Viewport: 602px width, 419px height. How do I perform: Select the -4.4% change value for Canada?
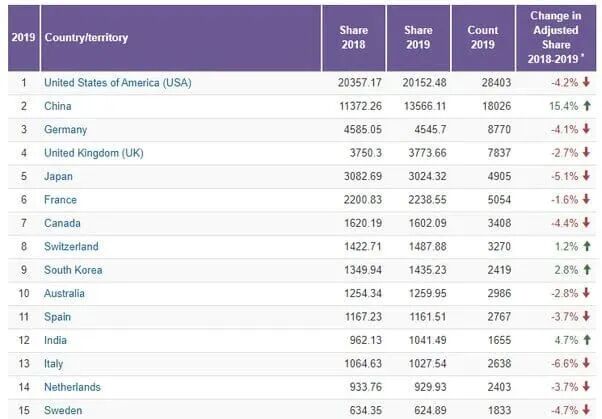click(565, 223)
